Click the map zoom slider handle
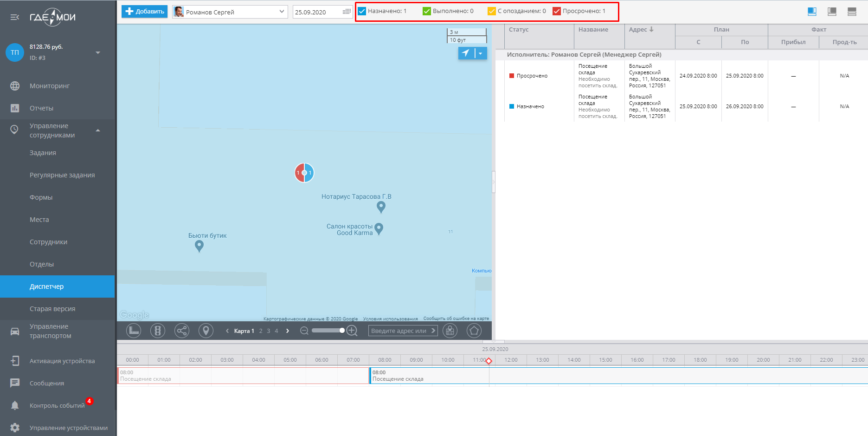868x436 pixels. click(342, 331)
